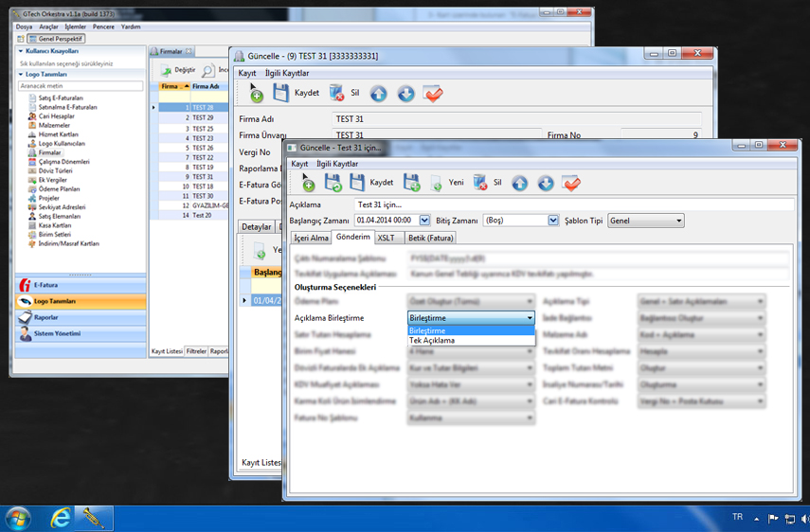Screen dimensions: 810x532
Task: Select Logo Tanımları sidebar section button
Action: 81,301
